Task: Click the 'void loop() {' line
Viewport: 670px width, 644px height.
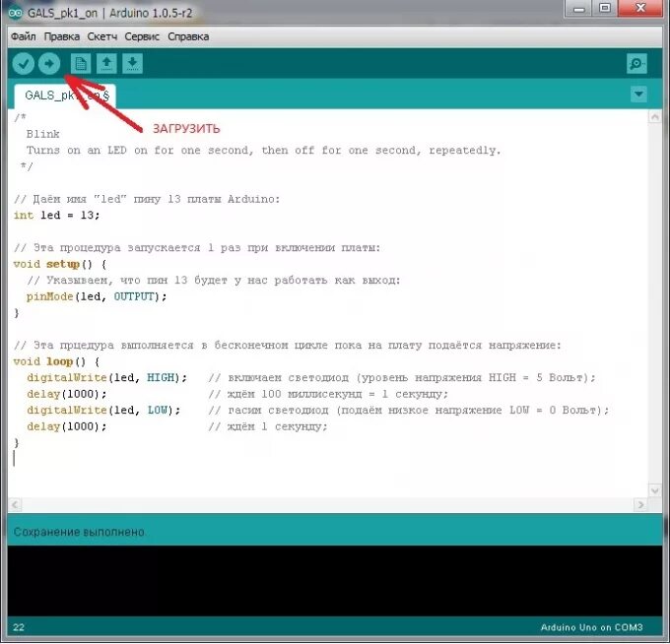Action: click(56, 361)
